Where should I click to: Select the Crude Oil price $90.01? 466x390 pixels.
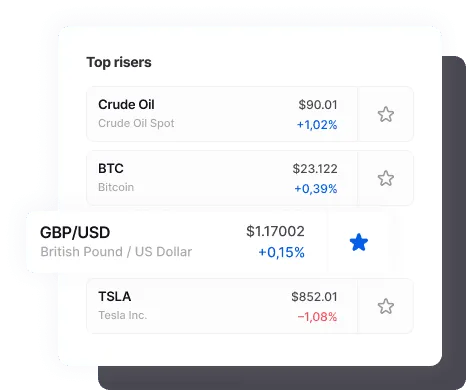pos(318,105)
